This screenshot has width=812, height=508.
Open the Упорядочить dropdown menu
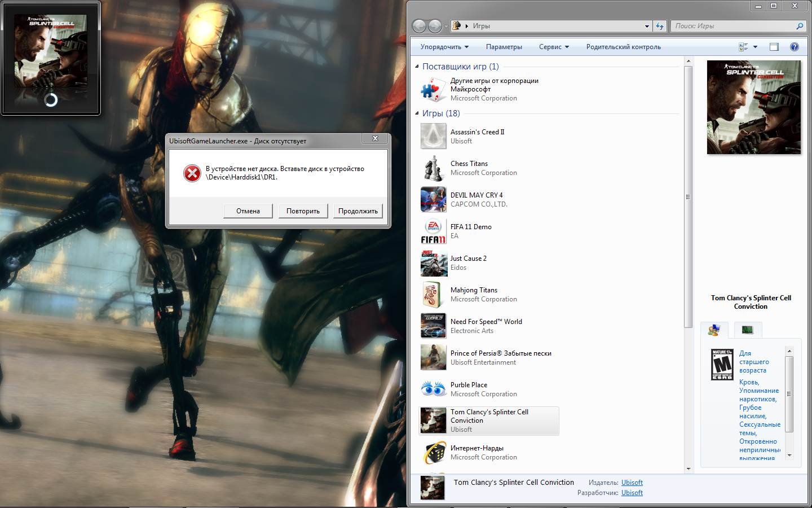pos(444,47)
